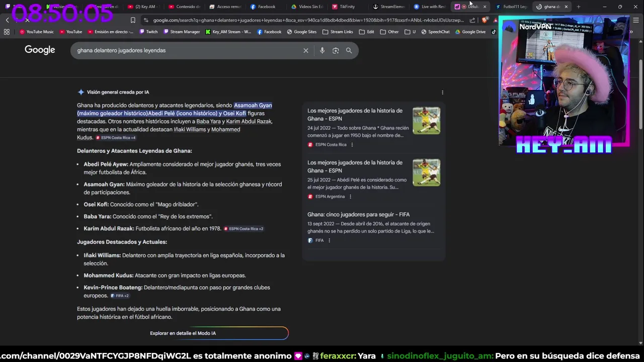644x362 pixels.
Task: Click Mohammed Kudus list entry
Action: click(165, 276)
